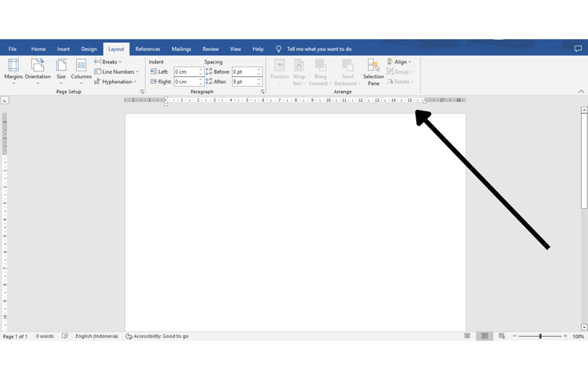Click the proofing status icon
This screenshot has width=588, height=392.
point(65,336)
